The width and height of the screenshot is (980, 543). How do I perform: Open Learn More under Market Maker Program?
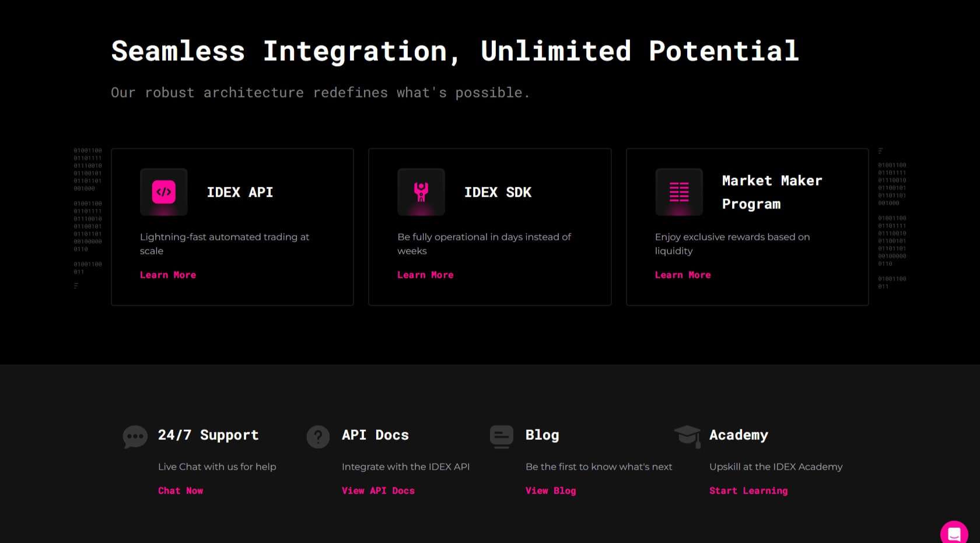point(683,275)
